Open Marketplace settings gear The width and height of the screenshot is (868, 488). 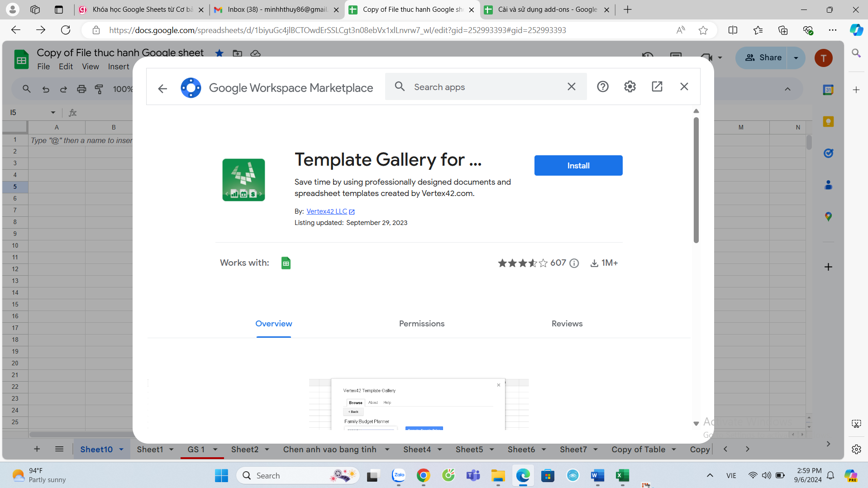pyautogui.click(x=630, y=86)
